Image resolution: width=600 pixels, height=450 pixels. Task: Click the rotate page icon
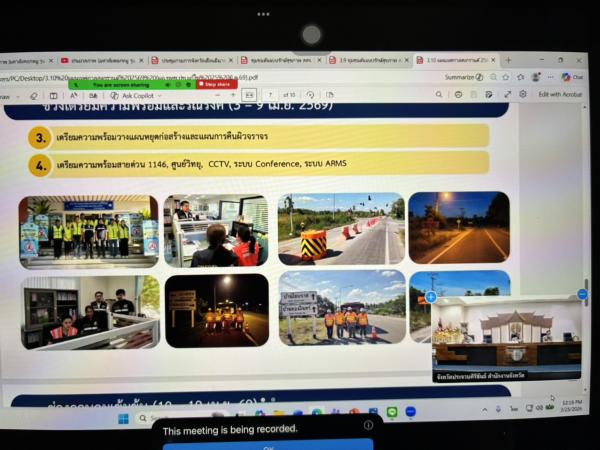pos(311,95)
